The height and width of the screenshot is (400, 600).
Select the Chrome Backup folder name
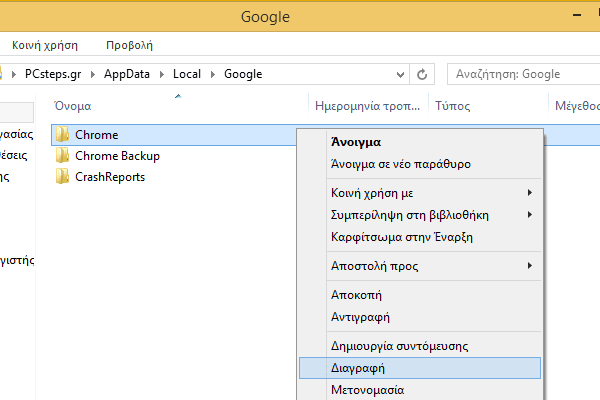[117, 156]
